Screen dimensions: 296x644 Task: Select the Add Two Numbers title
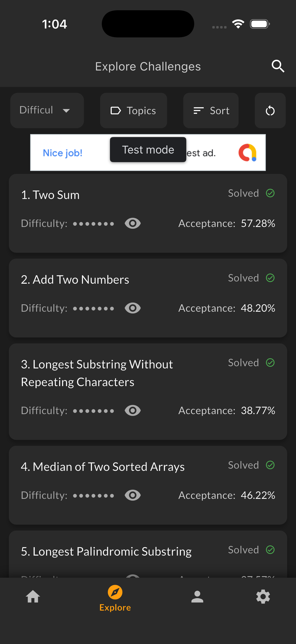click(x=75, y=280)
